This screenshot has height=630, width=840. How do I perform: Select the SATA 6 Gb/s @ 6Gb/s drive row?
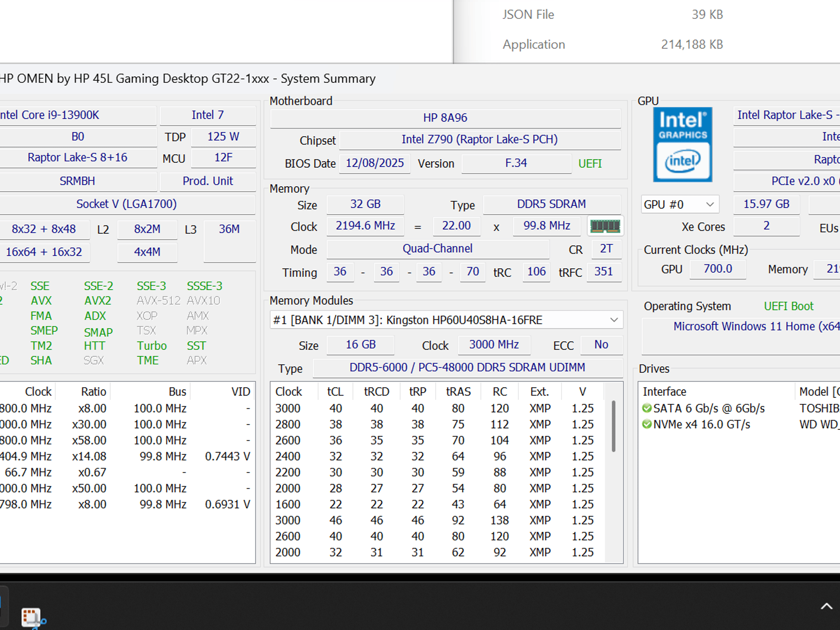coord(739,408)
